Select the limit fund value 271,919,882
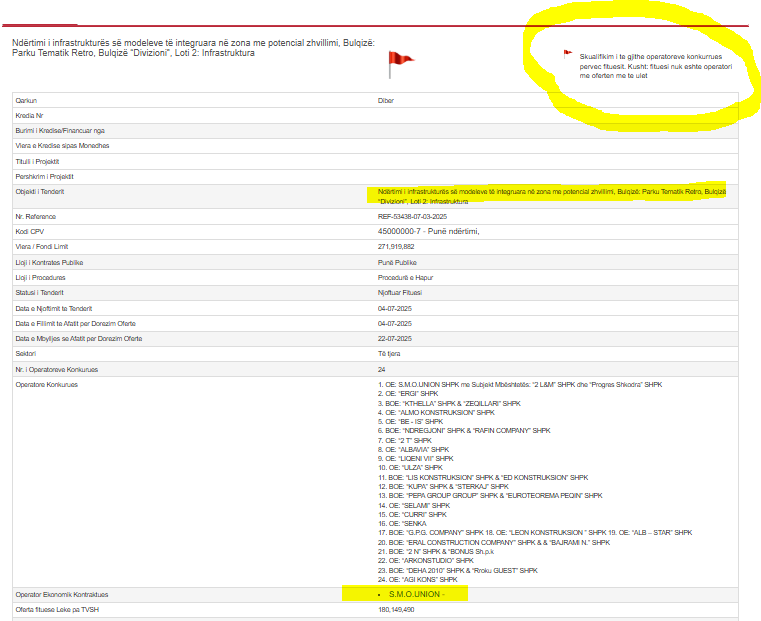Image resolution: width=761 pixels, height=621 pixels. click(397, 246)
